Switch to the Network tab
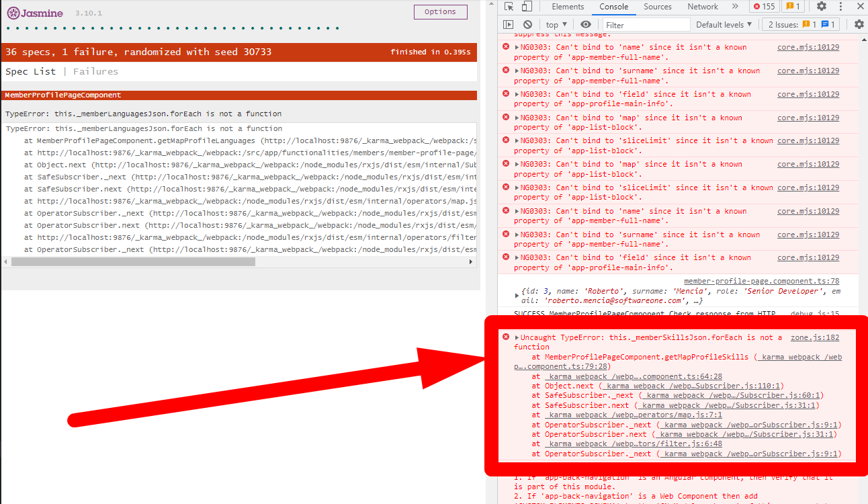 click(703, 7)
